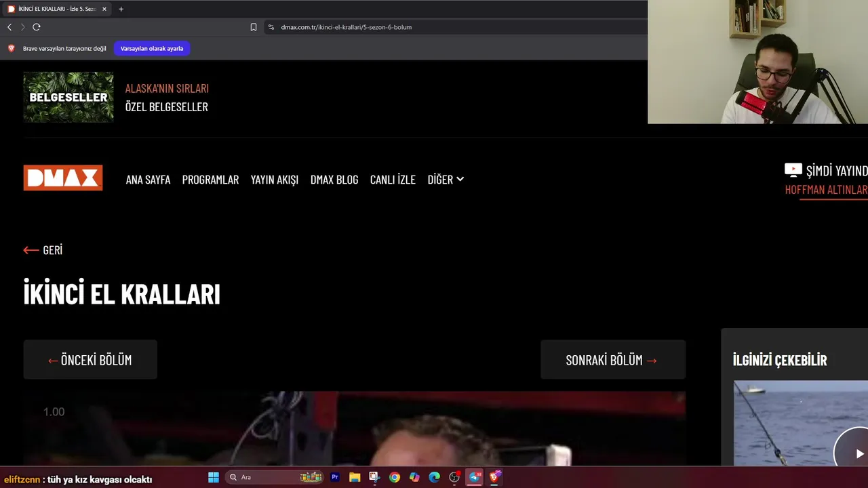Click Varsayılan olarak ayarla button
868x488 pixels.
coord(152,49)
